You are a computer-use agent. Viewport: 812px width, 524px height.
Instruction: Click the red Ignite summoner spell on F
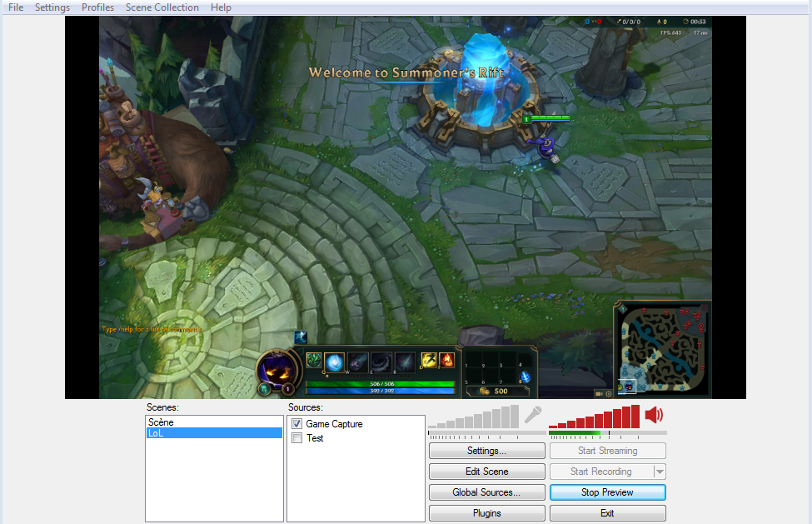[x=446, y=359]
